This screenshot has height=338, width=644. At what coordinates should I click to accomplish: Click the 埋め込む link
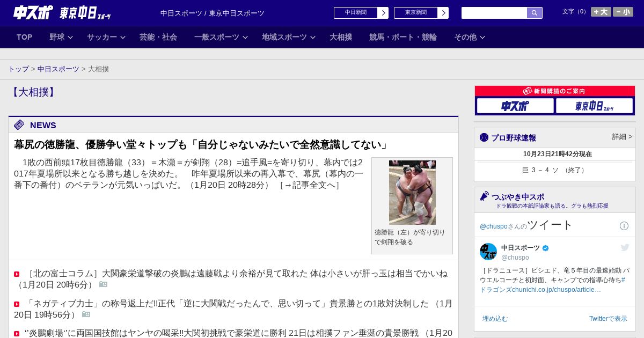click(495, 319)
